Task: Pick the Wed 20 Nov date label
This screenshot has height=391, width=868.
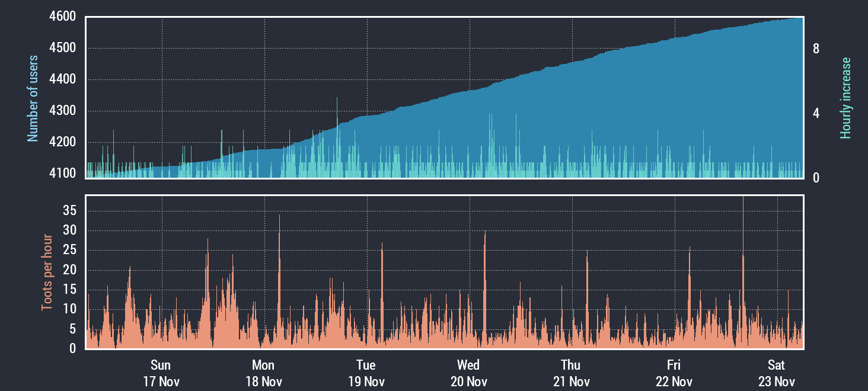Action: coord(468,373)
